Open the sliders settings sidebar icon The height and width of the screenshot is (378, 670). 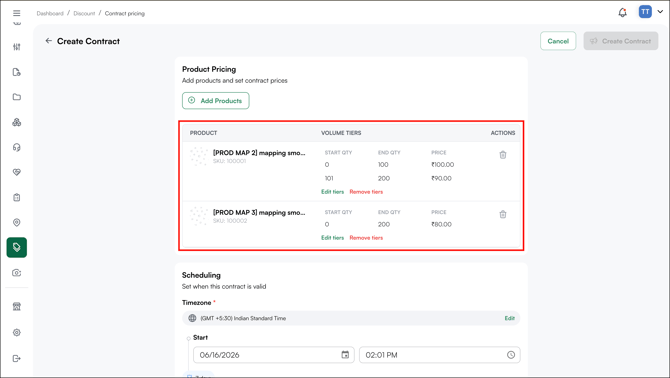pyautogui.click(x=17, y=47)
